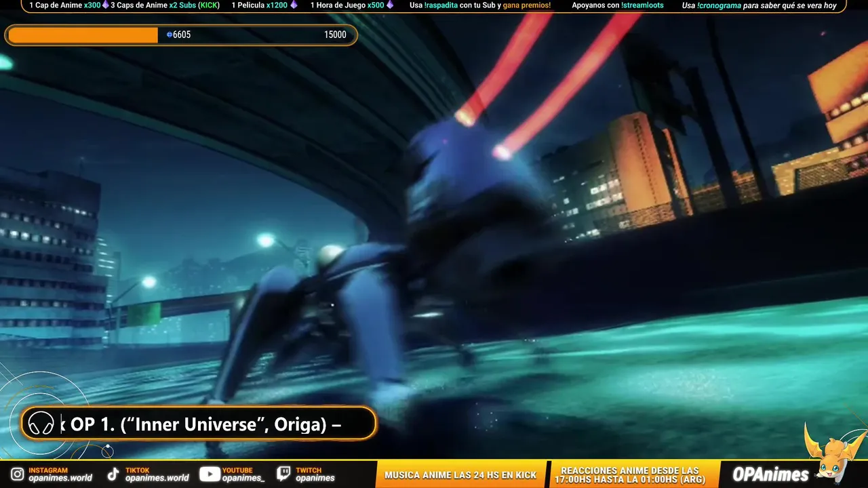Click the 6605 progress value
Image resolution: width=868 pixels, height=488 pixels.
point(182,35)
